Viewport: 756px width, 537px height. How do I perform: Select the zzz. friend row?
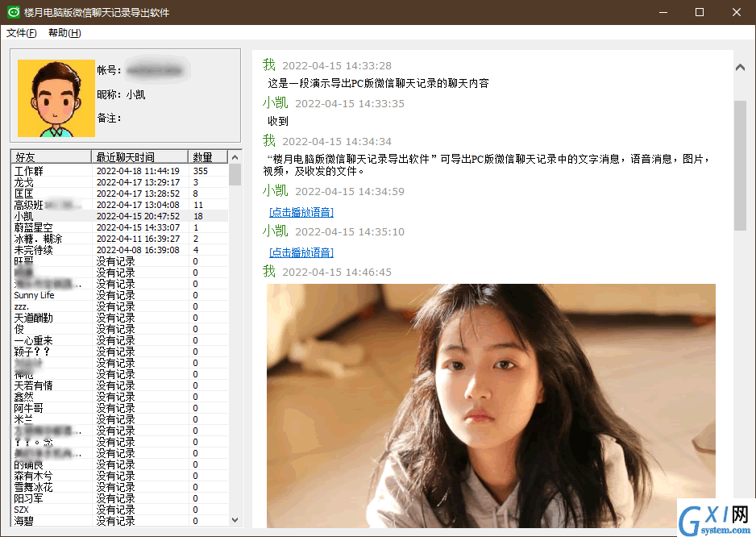[x=119, y=306]
